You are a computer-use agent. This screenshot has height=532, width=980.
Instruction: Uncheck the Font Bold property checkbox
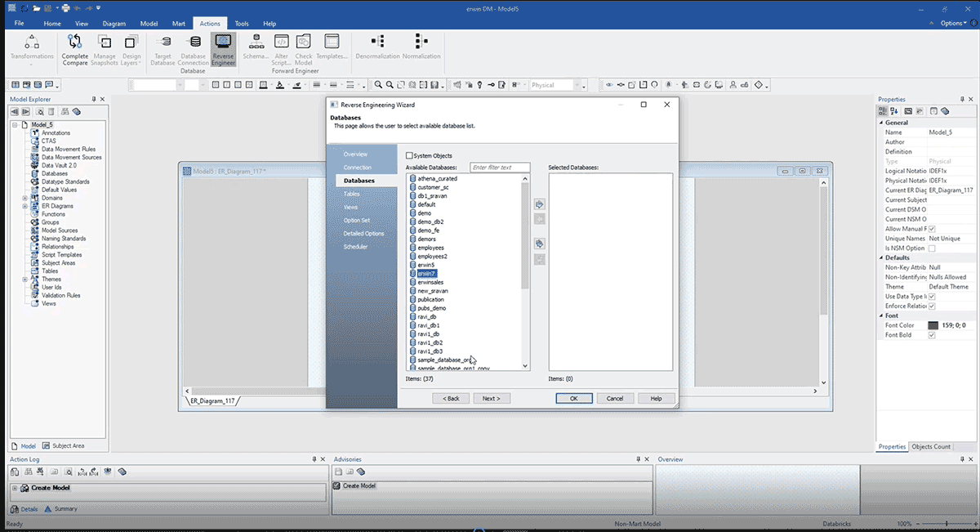[932, 335]
